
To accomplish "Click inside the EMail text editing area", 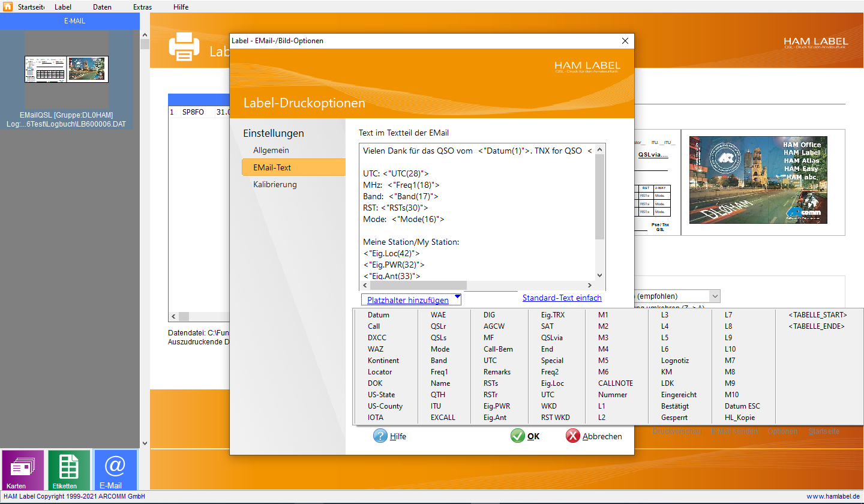I will (x=476, y=212).
